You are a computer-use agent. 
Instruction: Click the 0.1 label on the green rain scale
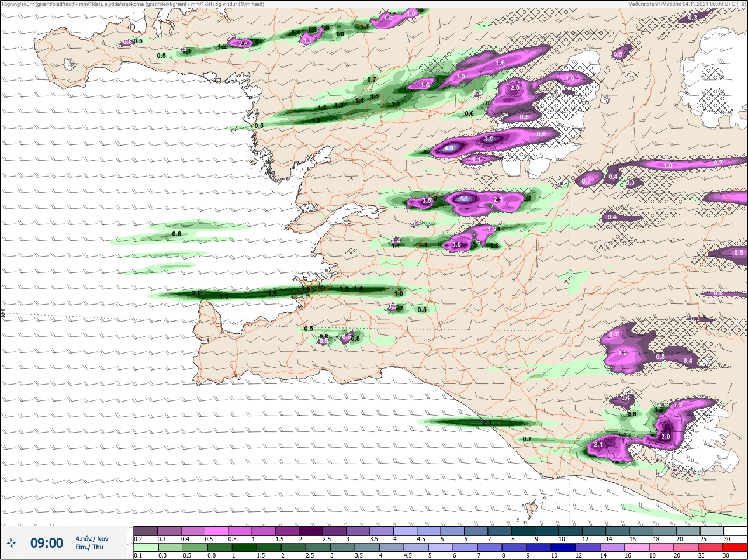(x=137, y=555)
